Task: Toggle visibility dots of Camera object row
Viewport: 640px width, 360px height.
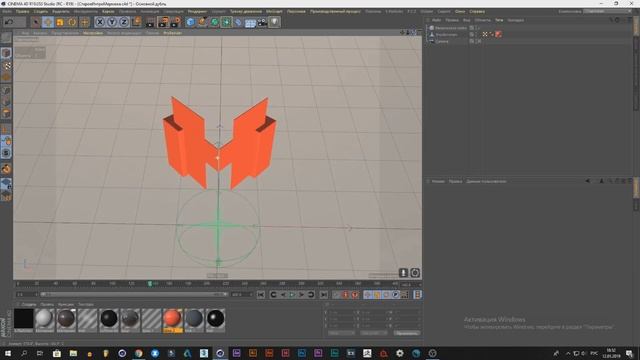Action: [477, 41]
